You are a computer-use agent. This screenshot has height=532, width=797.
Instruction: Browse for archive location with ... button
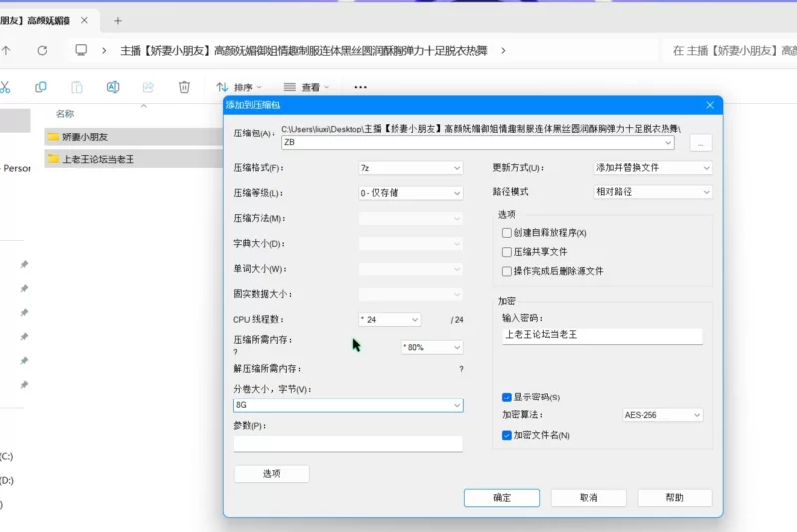point(701,143)
